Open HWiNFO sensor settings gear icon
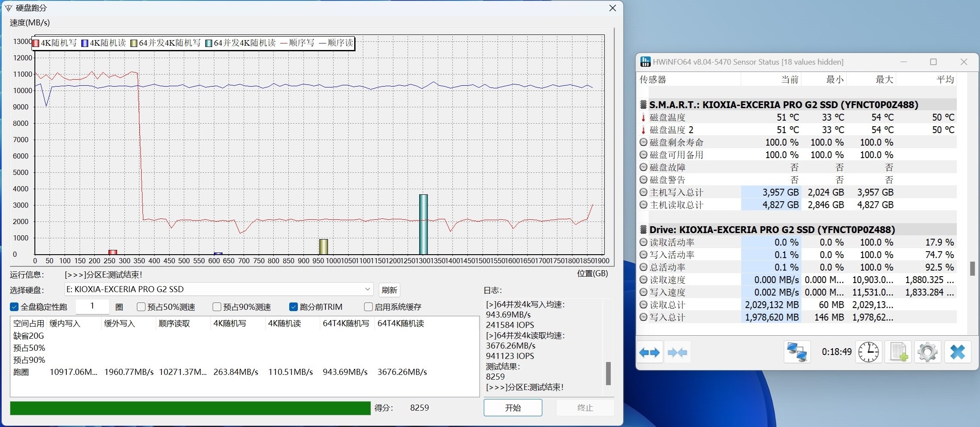Image resolution: width=980 pixels, height=427 pixels. (927, 352)
